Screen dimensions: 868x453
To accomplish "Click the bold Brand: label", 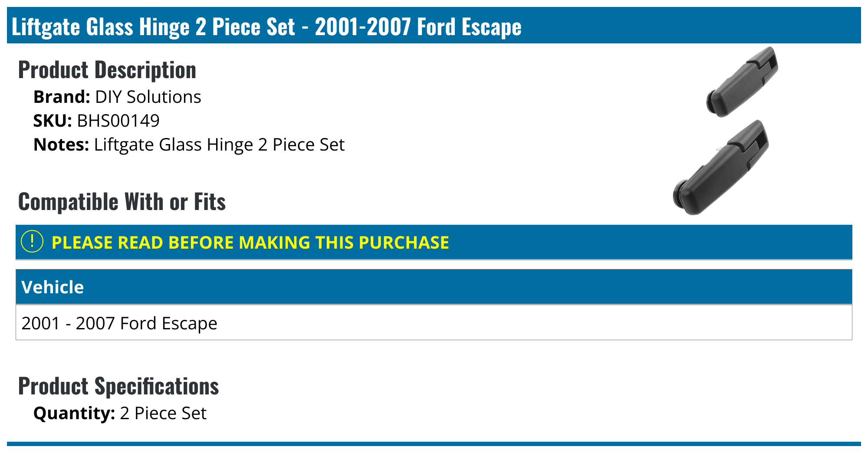I will click(62, 97).
